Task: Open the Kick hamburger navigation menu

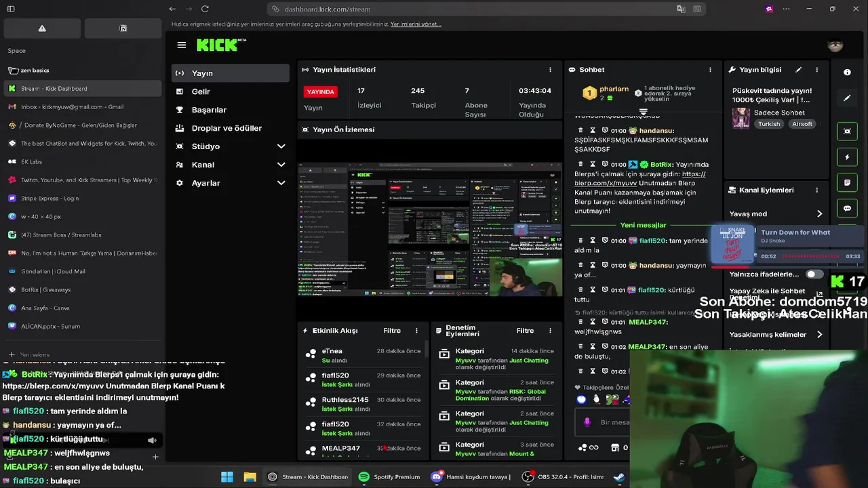Action: coord(181,45)
